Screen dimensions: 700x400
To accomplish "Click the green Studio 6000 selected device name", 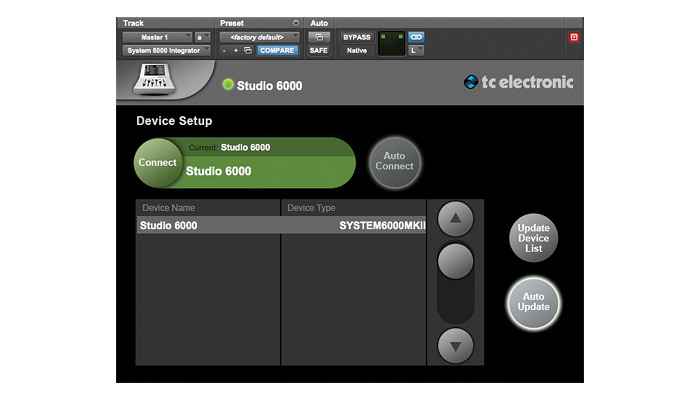I will point(218,171).
